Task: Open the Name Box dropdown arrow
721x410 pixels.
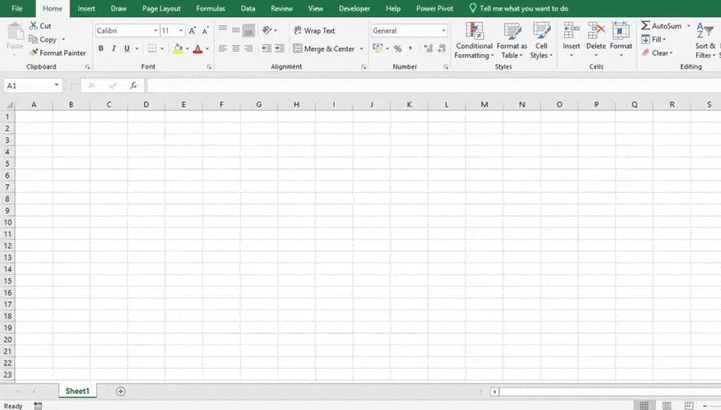Action: click(x=56, y=86)
